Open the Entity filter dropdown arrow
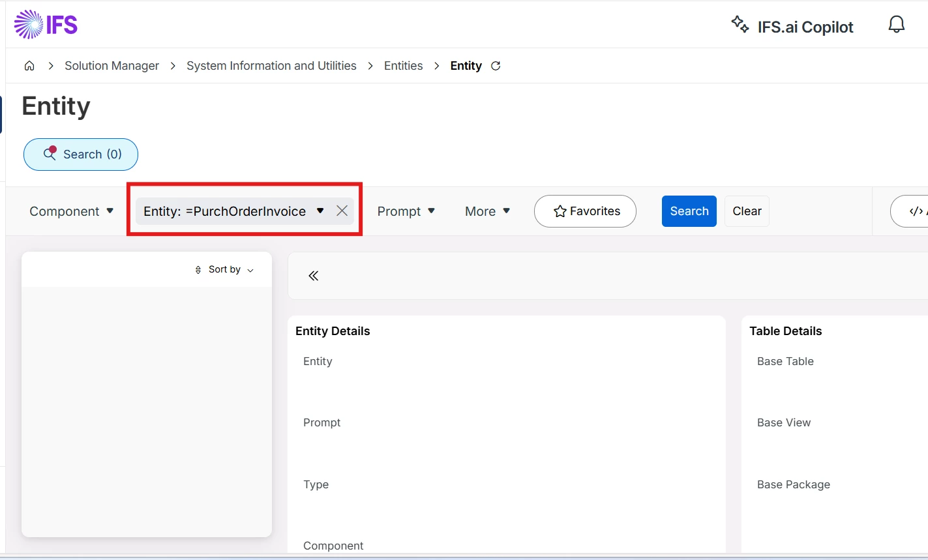This screenshot has height=560, width=928. coord(320,211)
